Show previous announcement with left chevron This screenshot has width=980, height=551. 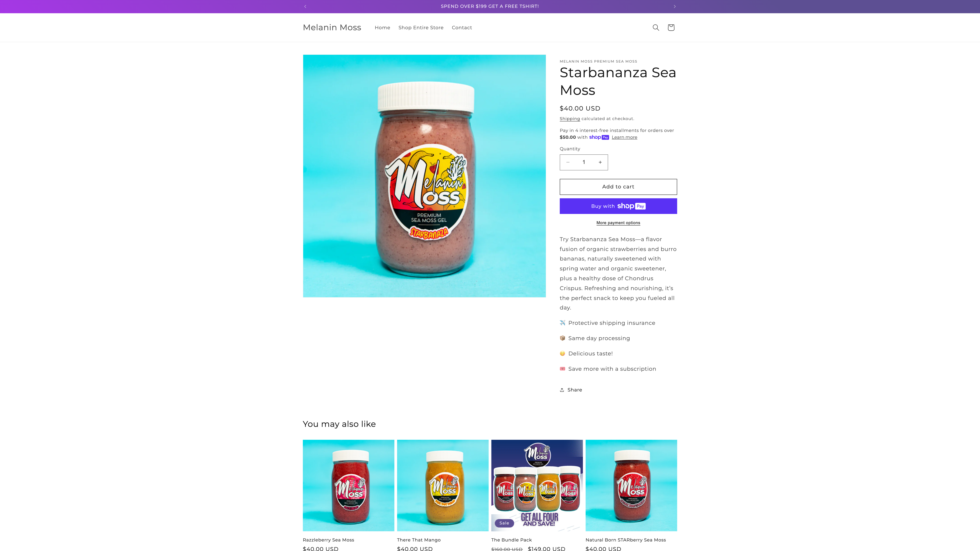pos(305,6)
